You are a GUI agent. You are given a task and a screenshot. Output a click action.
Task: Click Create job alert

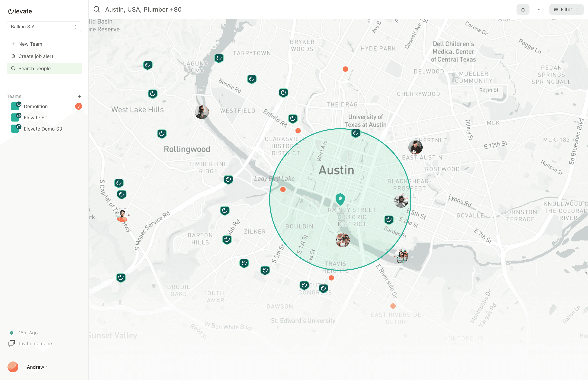[36, 56]
